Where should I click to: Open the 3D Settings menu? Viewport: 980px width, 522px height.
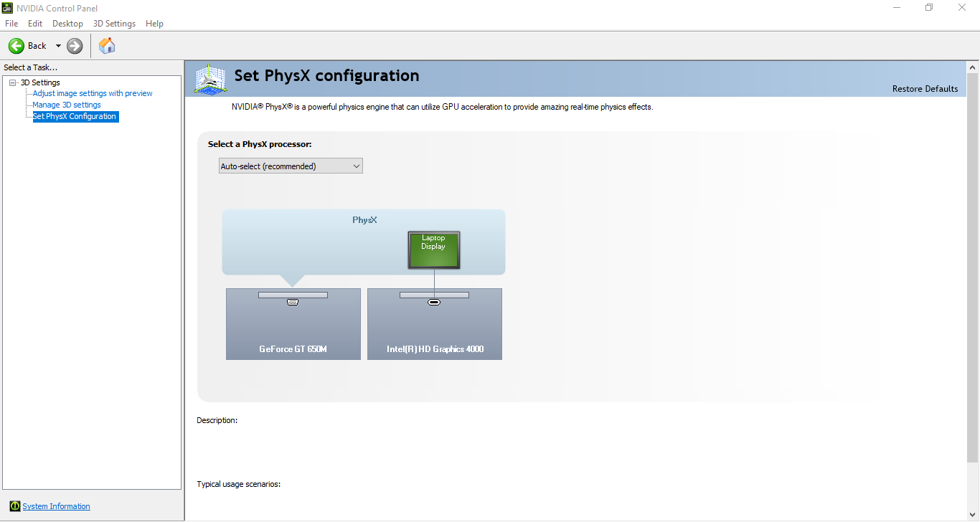click(114, 24)
